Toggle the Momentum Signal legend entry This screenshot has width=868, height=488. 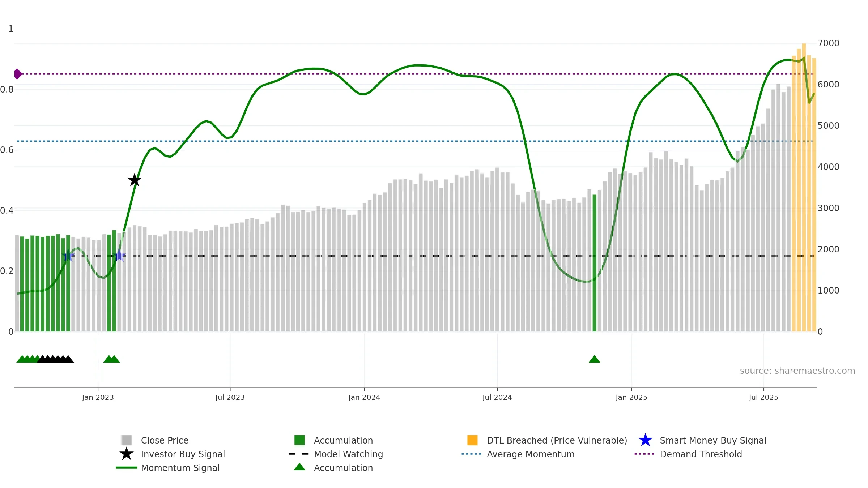coord(180,468)
